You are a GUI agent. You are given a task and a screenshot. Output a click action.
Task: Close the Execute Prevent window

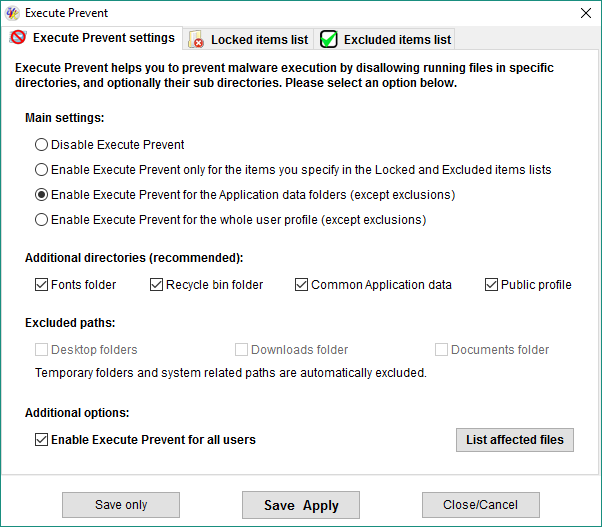586,13
